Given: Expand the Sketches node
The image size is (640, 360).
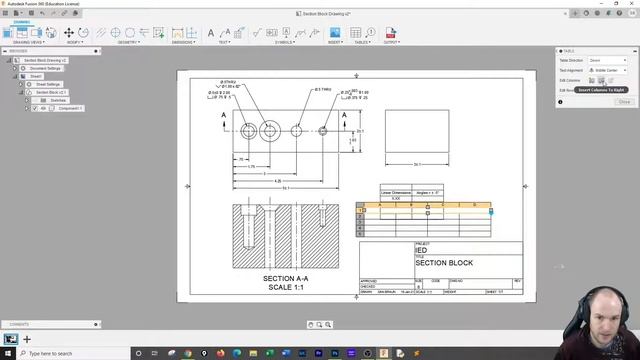Looking at the screenshot, I should coord(27,100).
